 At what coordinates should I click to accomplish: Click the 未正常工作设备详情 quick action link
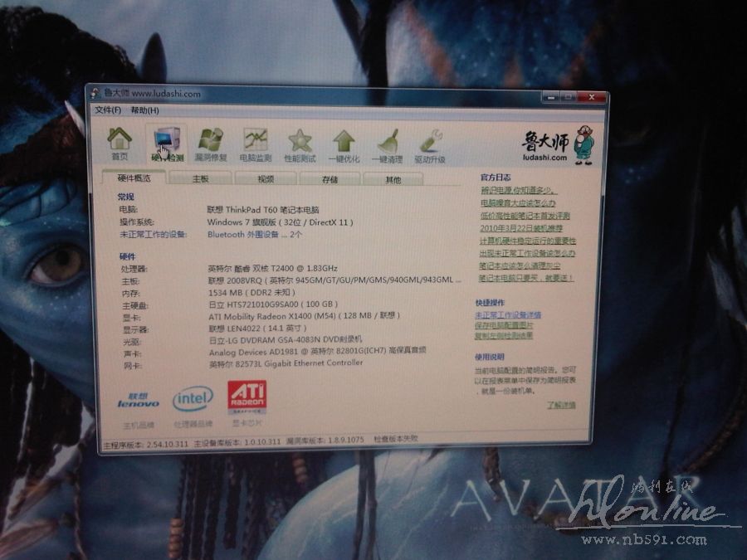508,314
